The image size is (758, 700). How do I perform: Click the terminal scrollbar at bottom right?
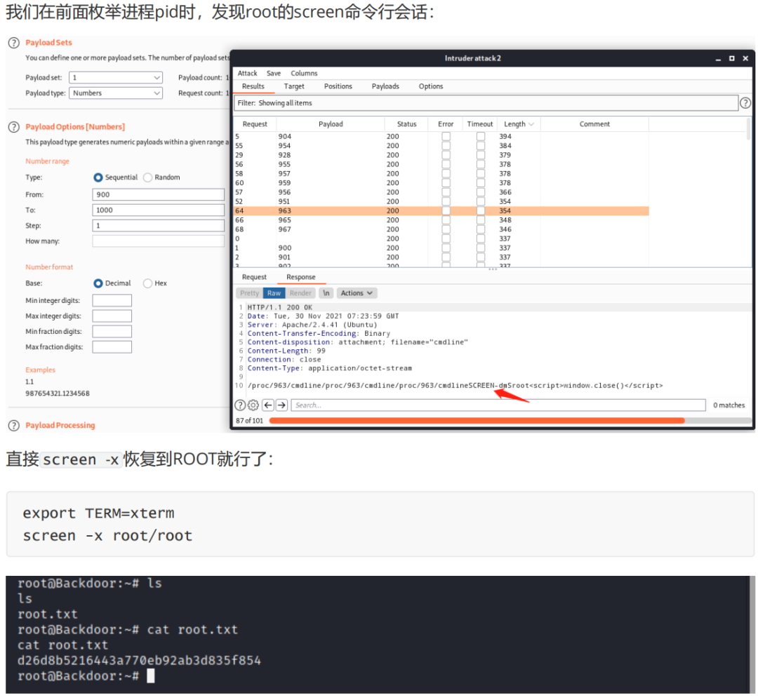752,635
